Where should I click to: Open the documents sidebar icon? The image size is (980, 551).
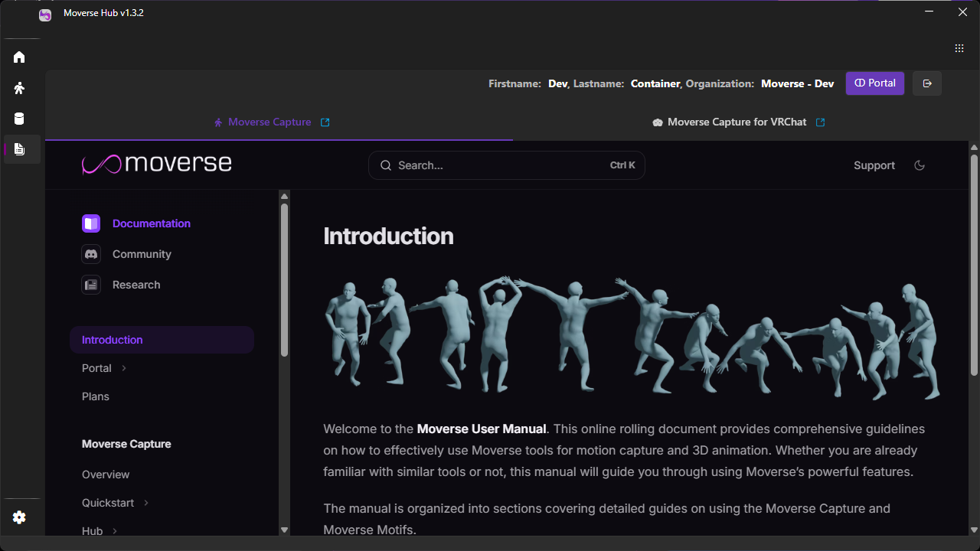19,149
